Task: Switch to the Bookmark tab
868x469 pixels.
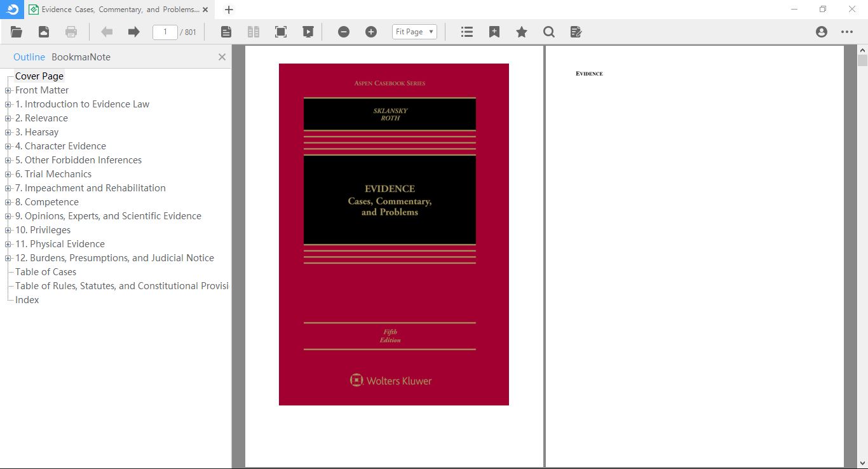Action: (70, 57)
